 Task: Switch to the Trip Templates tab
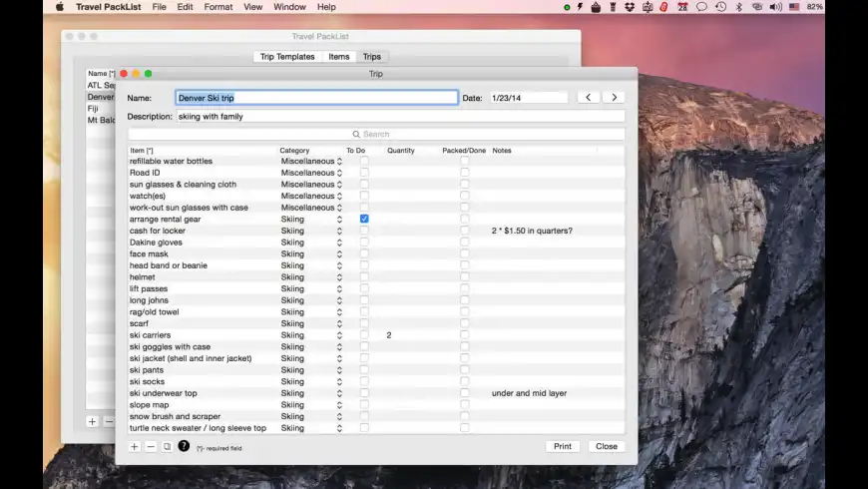[287, 57]
